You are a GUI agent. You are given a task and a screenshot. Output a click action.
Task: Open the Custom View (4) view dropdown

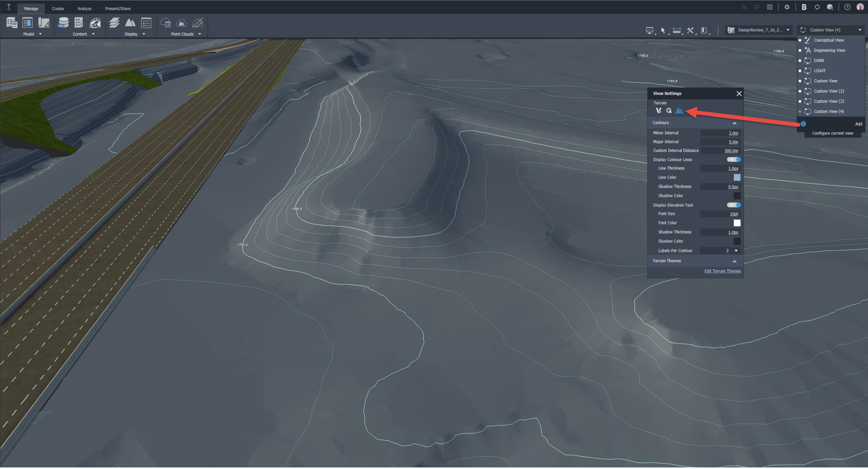831,30
